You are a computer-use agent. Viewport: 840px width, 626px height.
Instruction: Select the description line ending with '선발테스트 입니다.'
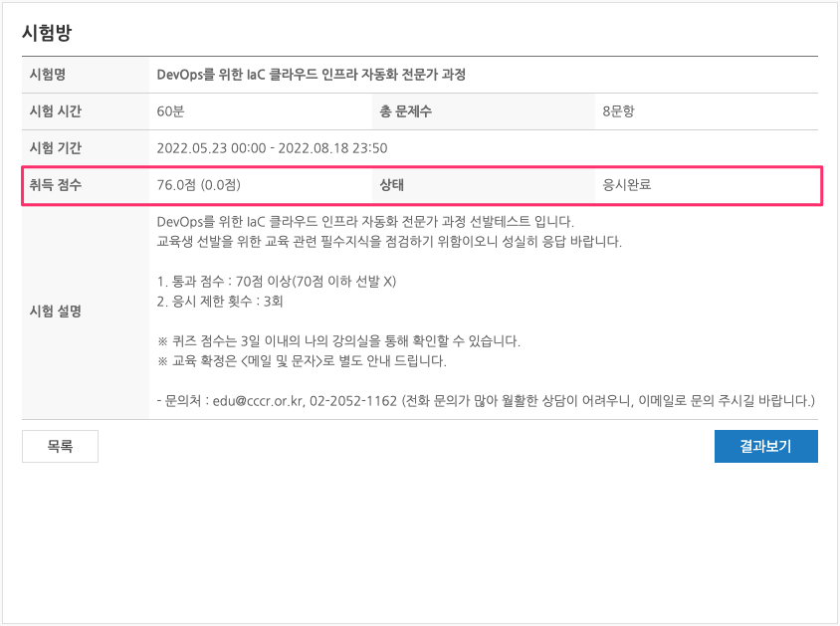pos(365,222)
